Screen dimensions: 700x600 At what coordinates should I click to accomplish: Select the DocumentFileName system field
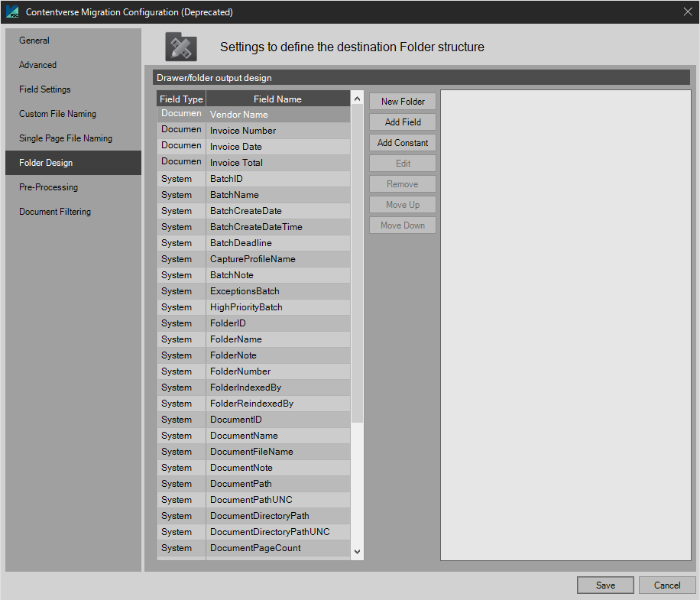point(253,452)
